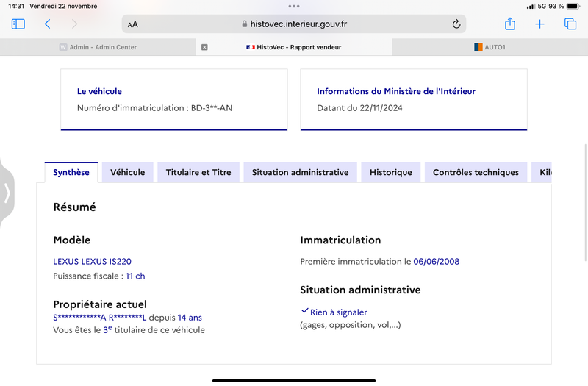Screen dimensions: 588x386
Task: Open the Contrôles techniques tab
Action: point(476,173)
